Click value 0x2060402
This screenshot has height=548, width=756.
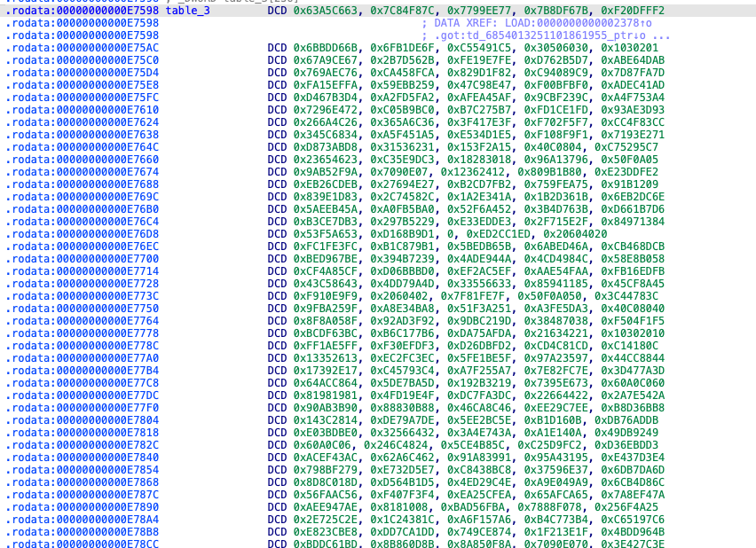(398, 296)
